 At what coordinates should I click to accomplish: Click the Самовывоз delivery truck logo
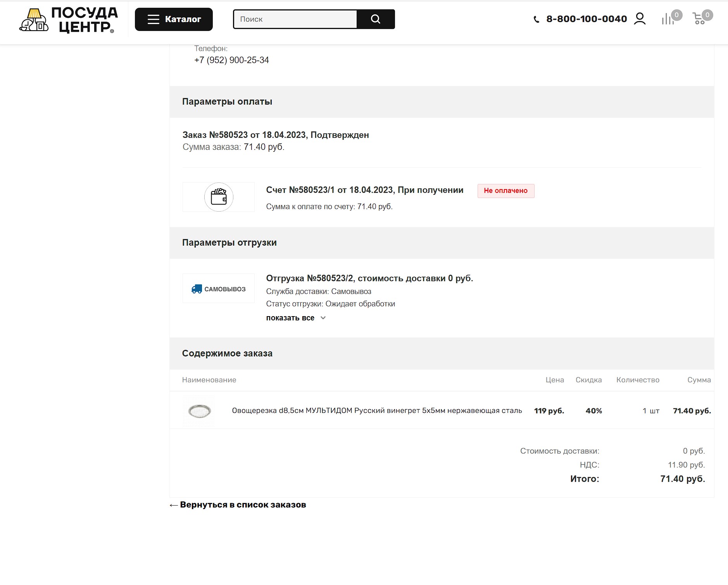click(x=219, y=289)
